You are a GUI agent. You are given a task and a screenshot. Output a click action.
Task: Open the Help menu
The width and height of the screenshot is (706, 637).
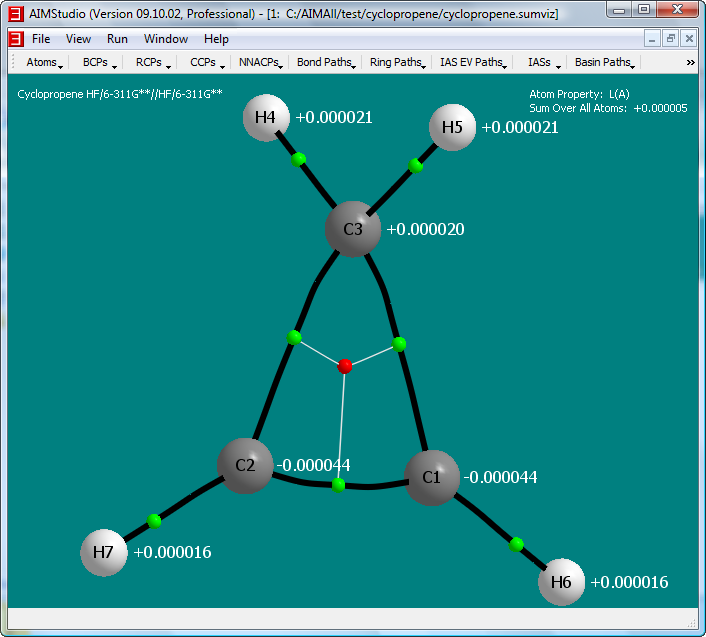tap(216, 39)
